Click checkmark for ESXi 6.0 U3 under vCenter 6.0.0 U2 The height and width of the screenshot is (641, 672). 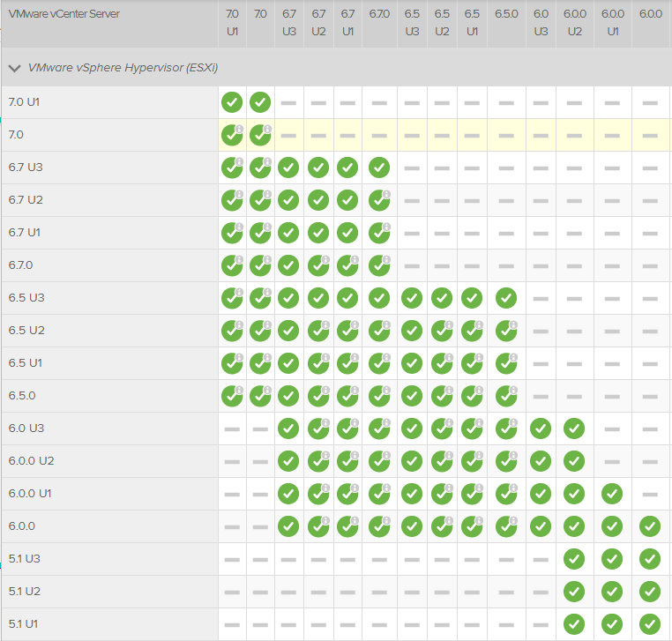(574, 429)
